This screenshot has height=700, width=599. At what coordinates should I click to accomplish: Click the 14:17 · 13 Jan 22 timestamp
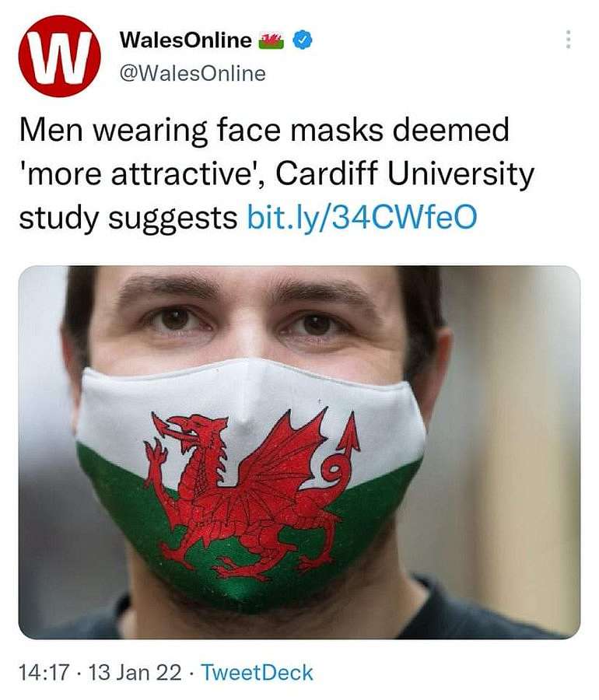pos(100,672)
